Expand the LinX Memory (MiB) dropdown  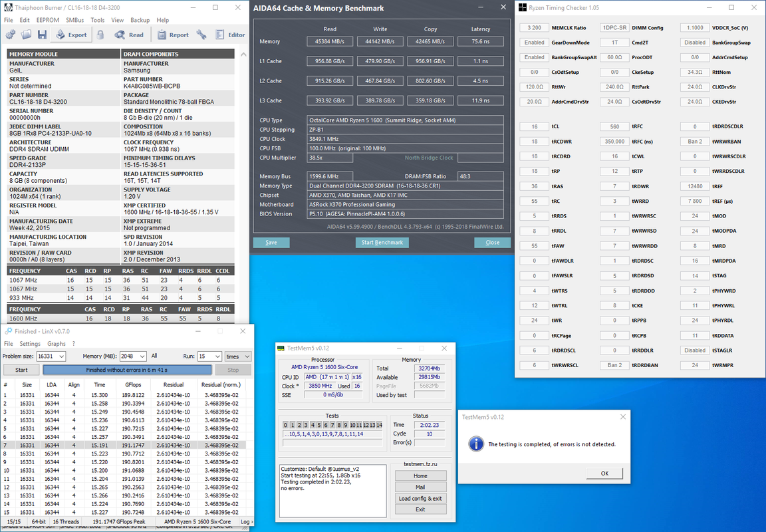142,356
